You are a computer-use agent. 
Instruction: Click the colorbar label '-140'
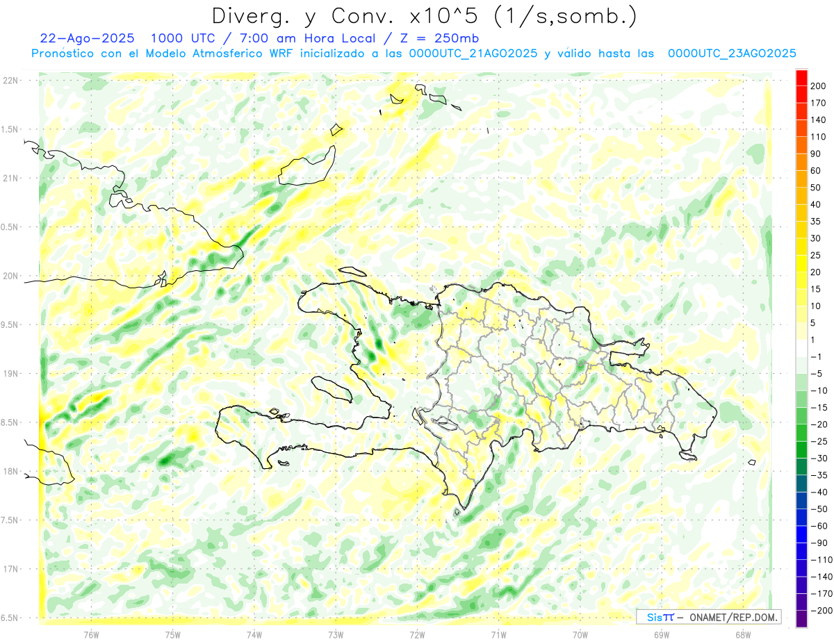pos(821,577)
